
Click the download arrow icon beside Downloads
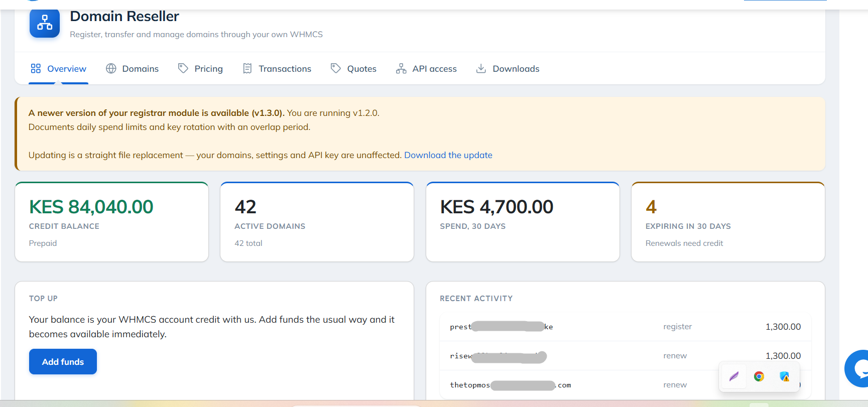tap(481, 68)
